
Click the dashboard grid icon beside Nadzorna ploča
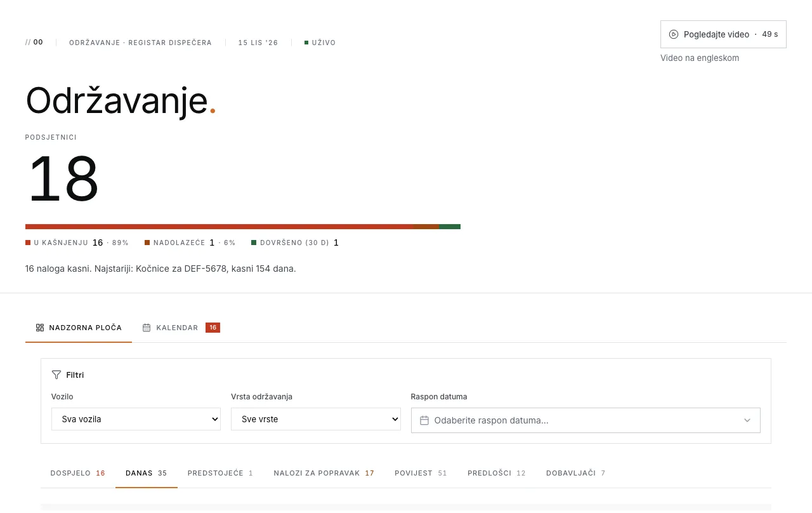[x=40, y=328]
